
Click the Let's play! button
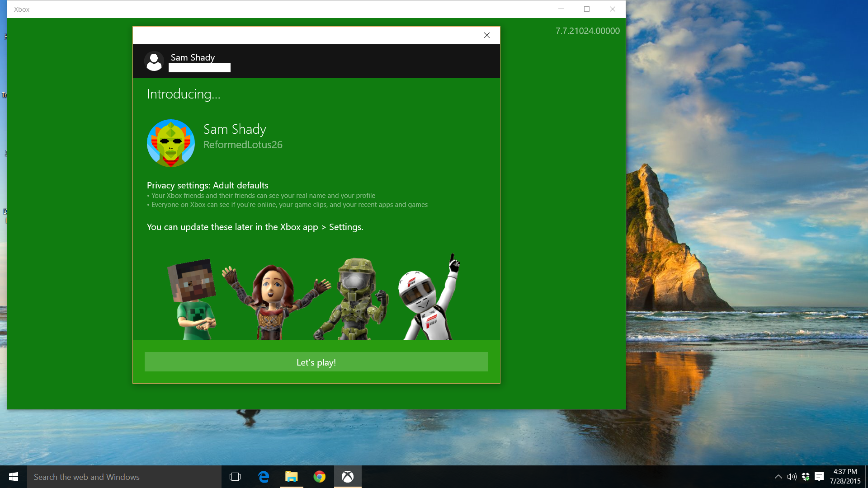tap(316, 362)
